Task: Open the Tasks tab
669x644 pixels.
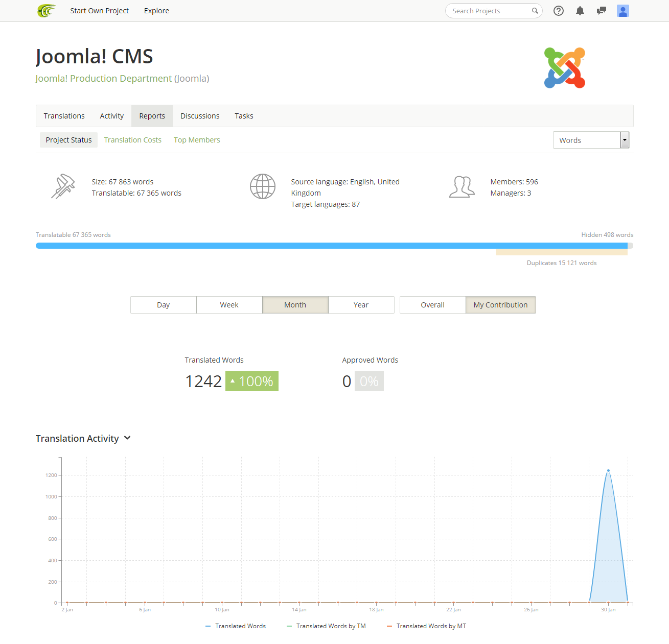Action: pyautogui.click(x=244, y=116)
